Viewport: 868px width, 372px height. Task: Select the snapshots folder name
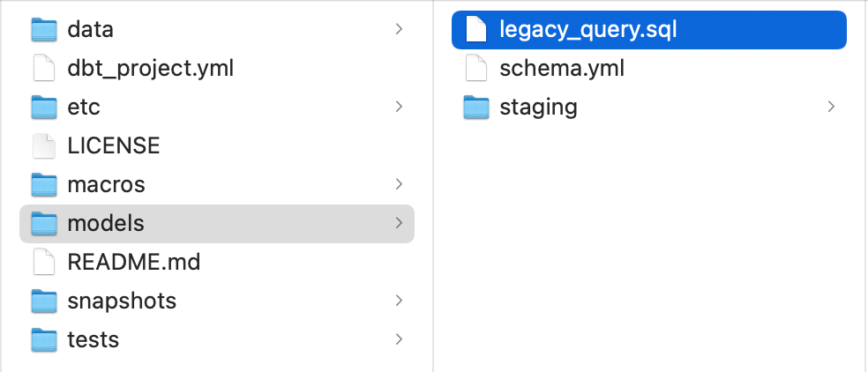[x=122, y=301]
